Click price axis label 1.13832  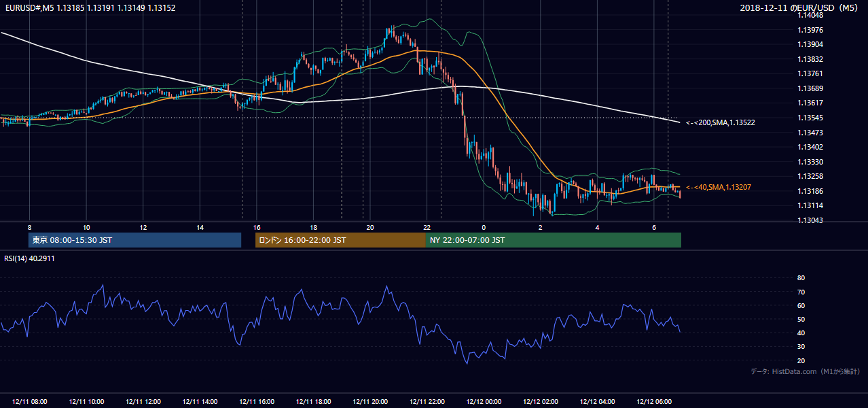(810, 59)
